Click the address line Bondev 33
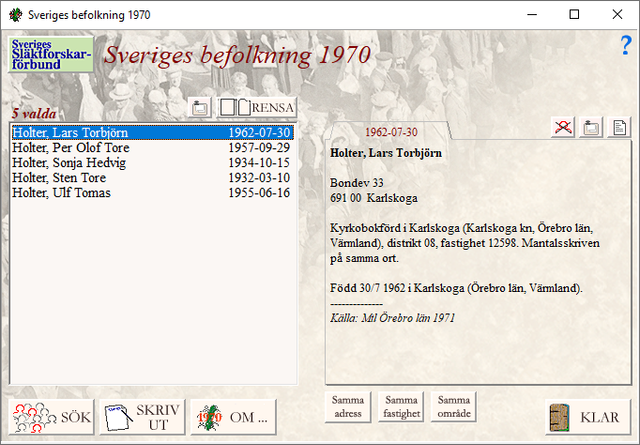This screenshot has height=445, width=640. click(x=357, y=183)
